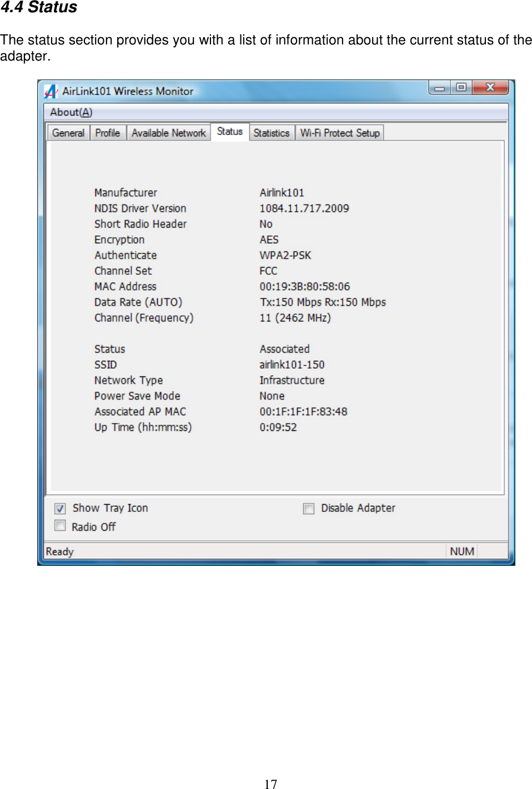Close the Wireless Monitor window
The width and height of the screenshot is (532, 789).
[490, 87]
